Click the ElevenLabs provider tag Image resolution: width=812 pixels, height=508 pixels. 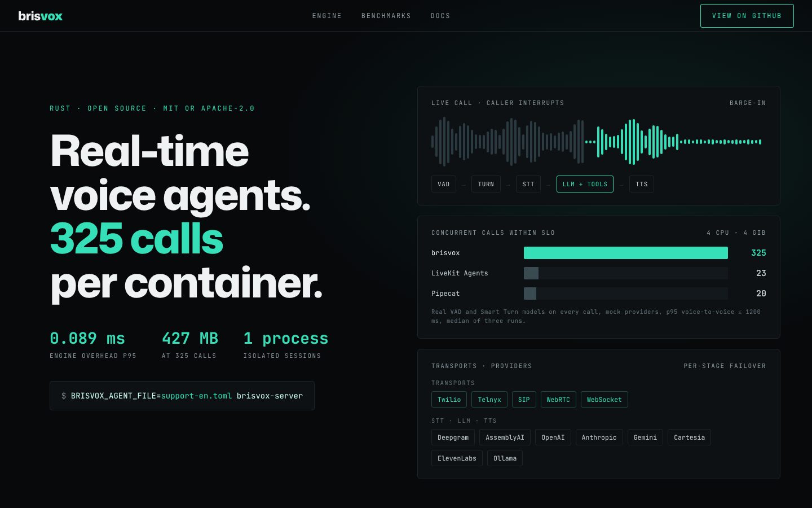[457, 458]
